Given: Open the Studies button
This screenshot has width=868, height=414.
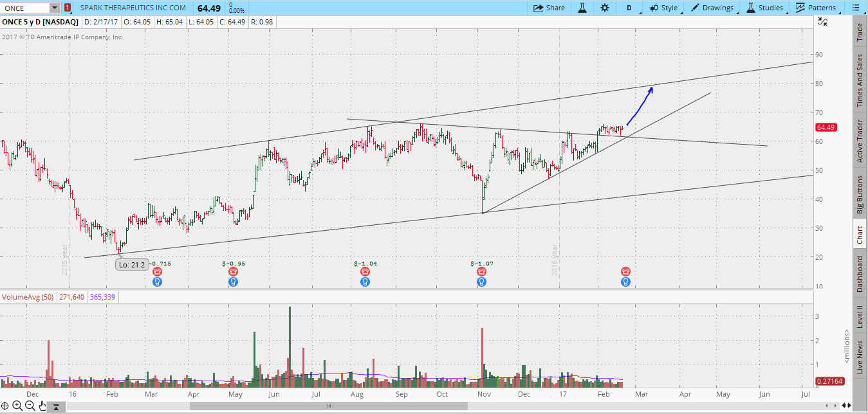Looking at the screenshot, I should (x=764, y=8).
